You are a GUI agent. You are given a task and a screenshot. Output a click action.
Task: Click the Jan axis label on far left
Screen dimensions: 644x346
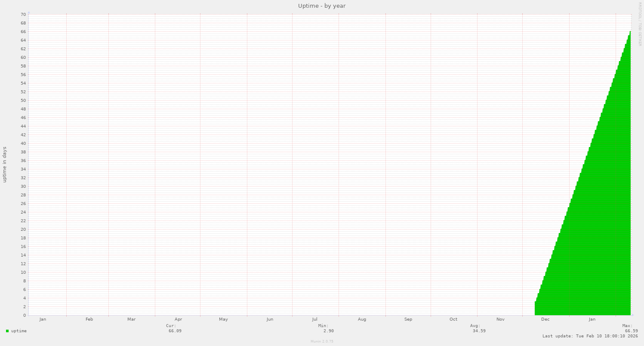[43, 319]
